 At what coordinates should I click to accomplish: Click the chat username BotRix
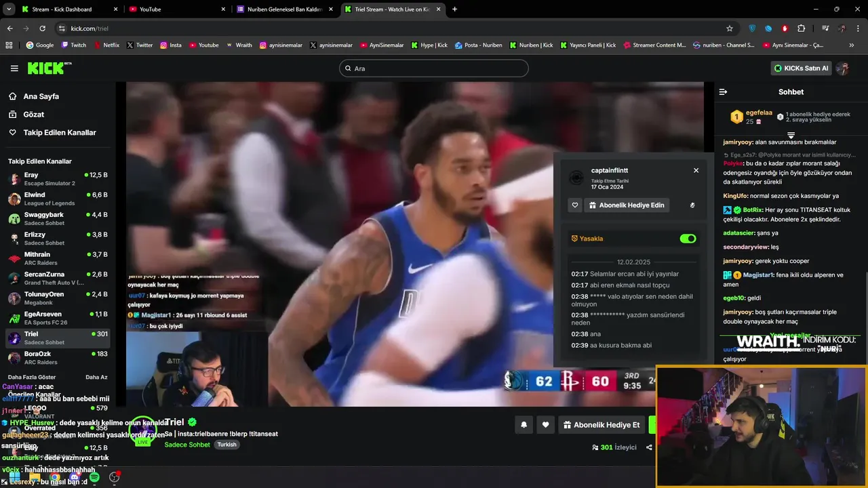[x=752, y=210]
